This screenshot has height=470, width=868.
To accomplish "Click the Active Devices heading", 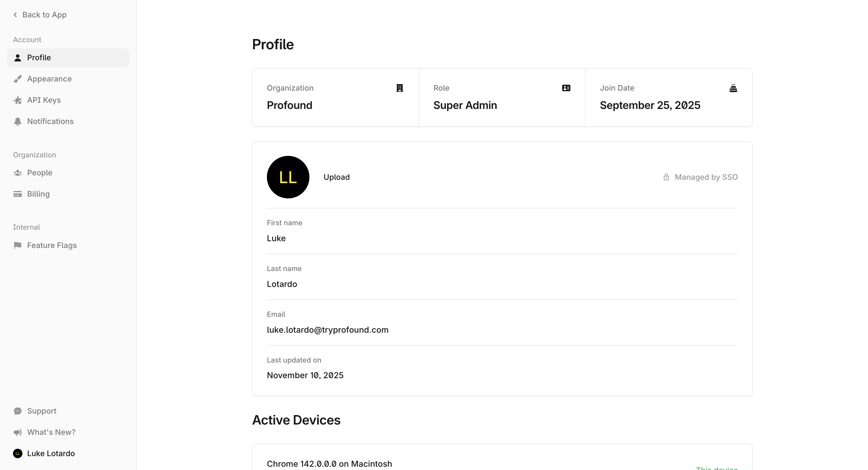I will click(x=296, y=420).
